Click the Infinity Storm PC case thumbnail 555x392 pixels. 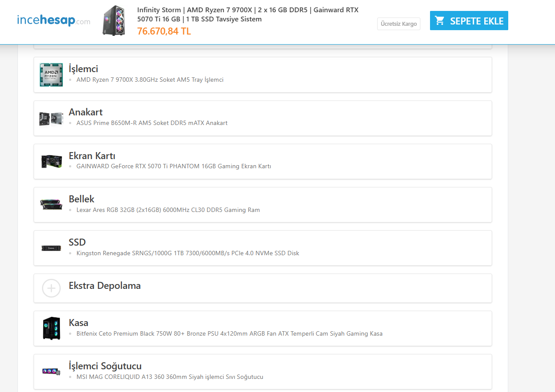tap(114, 21)
